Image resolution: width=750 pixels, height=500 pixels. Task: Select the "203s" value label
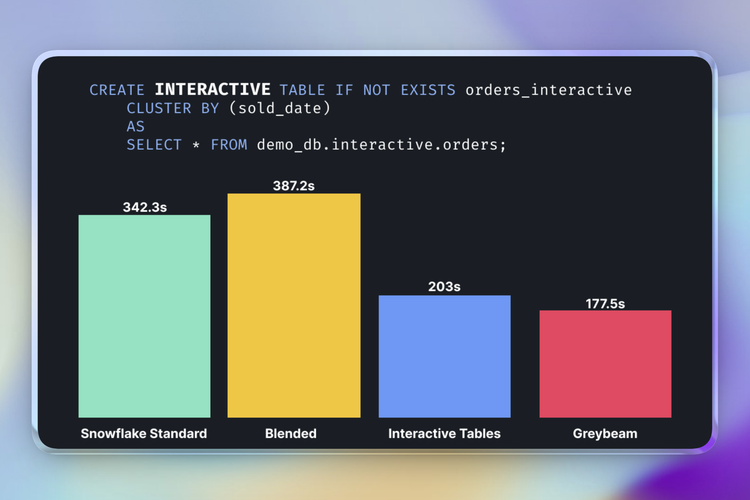[x=444, y=287]
